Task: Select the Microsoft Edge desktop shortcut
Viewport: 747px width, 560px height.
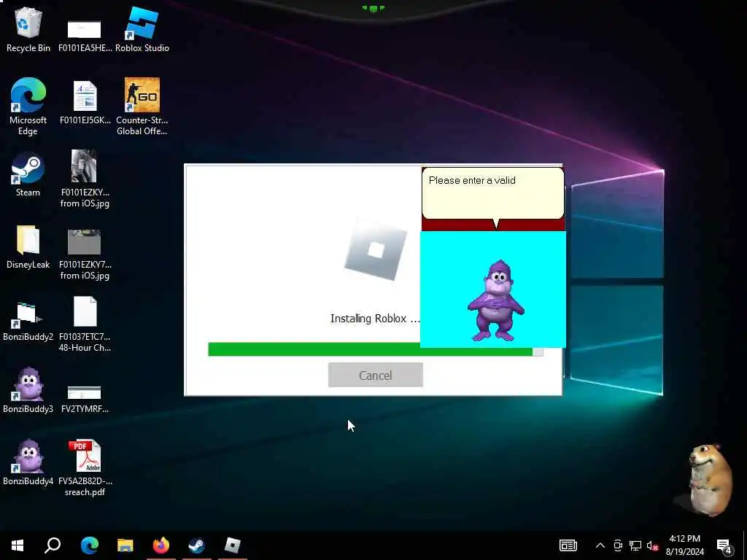Action: (x=28, y=106)
